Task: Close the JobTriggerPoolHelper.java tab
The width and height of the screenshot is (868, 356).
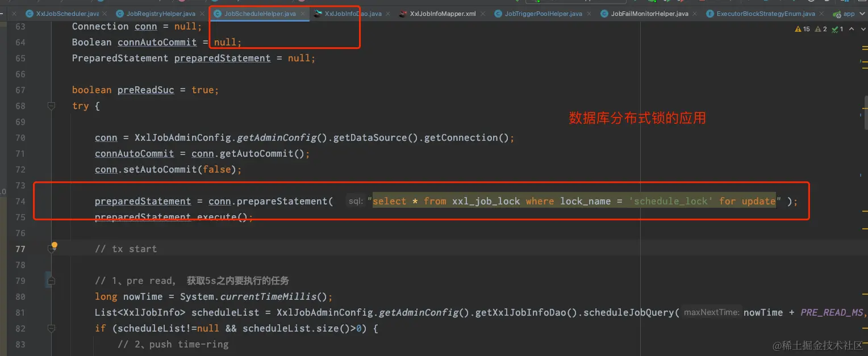Action: click(x=590, y=14)
